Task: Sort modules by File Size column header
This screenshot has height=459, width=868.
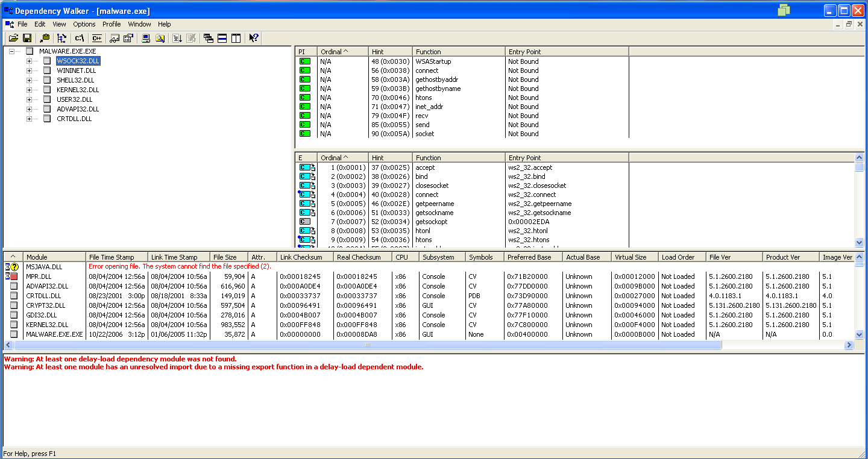Action: click(228, 257)
